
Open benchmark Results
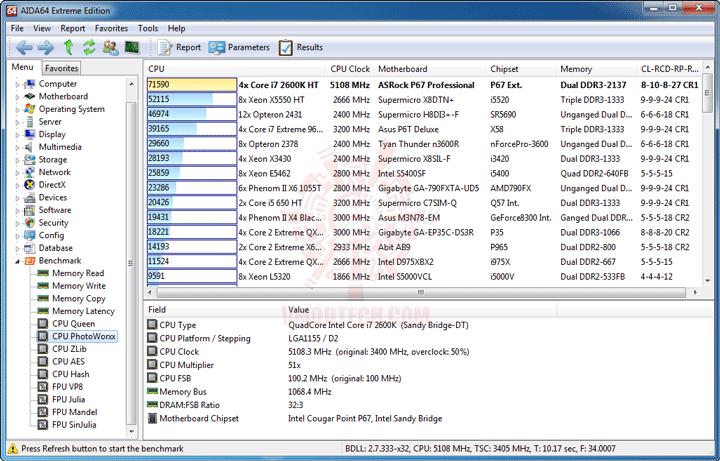click(x=301, y=47)
